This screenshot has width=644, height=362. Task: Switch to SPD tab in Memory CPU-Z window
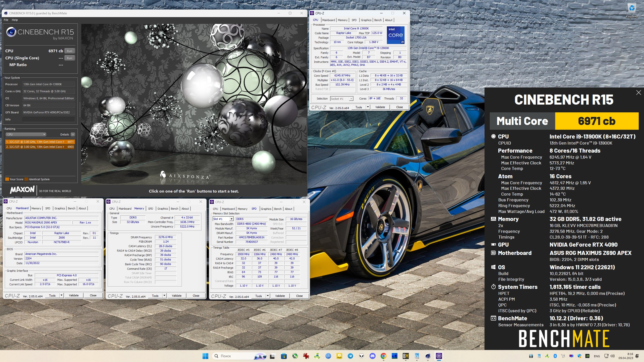coord(150,209)
